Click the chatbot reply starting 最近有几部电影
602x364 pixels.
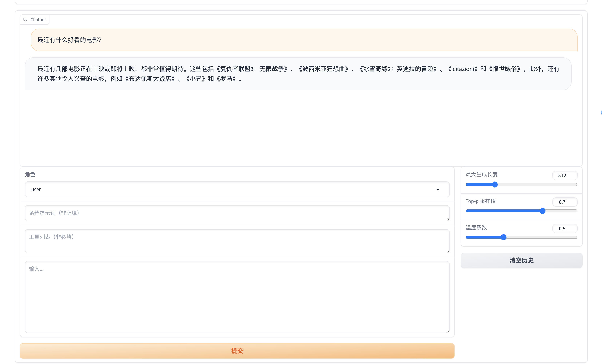[298, 74]
